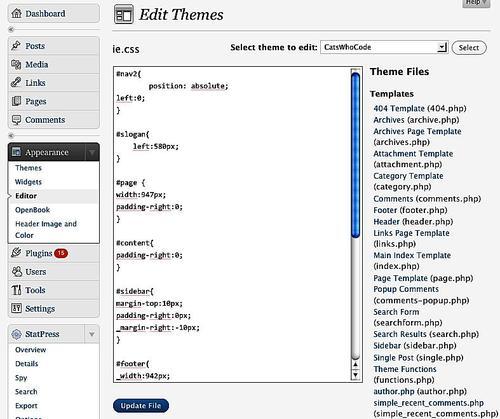Viewport: 500px width, 419px height.
Task: Click the Tools wrench icon
Action: pos(16,290)
